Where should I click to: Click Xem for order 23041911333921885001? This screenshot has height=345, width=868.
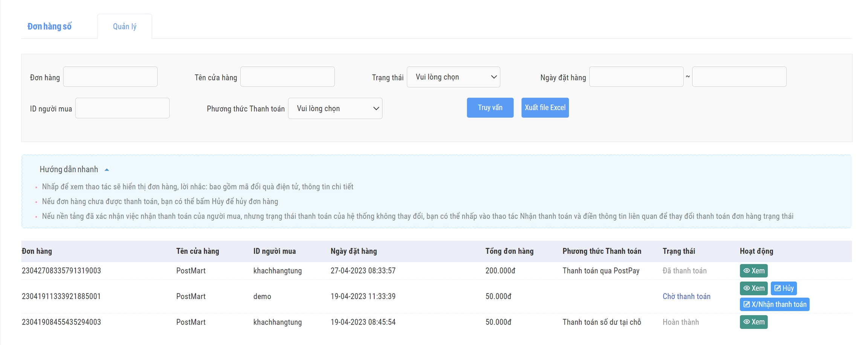pyautogui.click(x=753, y=289)
